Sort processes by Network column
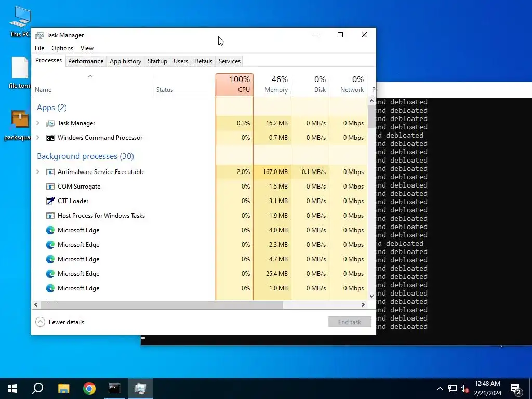The image size is (532, 399). (348, 85)
